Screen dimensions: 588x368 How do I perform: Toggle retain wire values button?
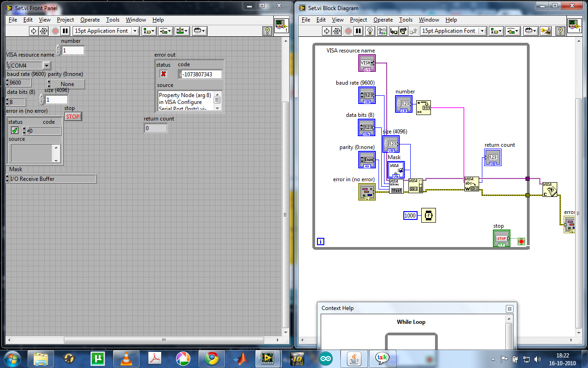pyautogui.click(x=382, y=31)
